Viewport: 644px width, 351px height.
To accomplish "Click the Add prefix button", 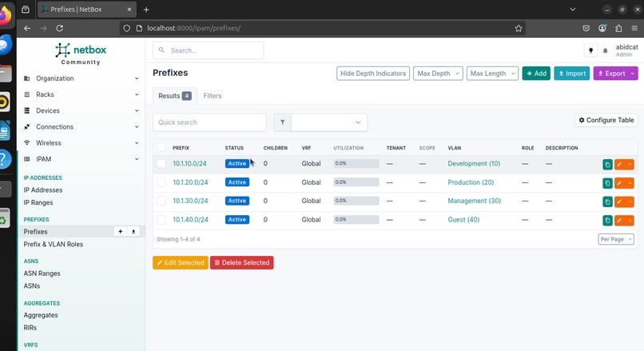I will tap(536, 74).
